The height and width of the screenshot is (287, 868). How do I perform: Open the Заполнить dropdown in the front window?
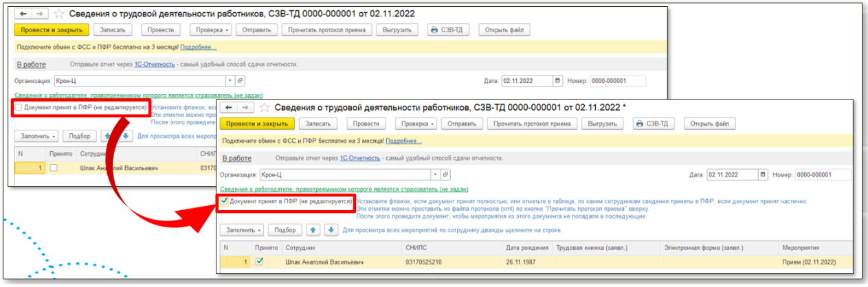point(241,230)
